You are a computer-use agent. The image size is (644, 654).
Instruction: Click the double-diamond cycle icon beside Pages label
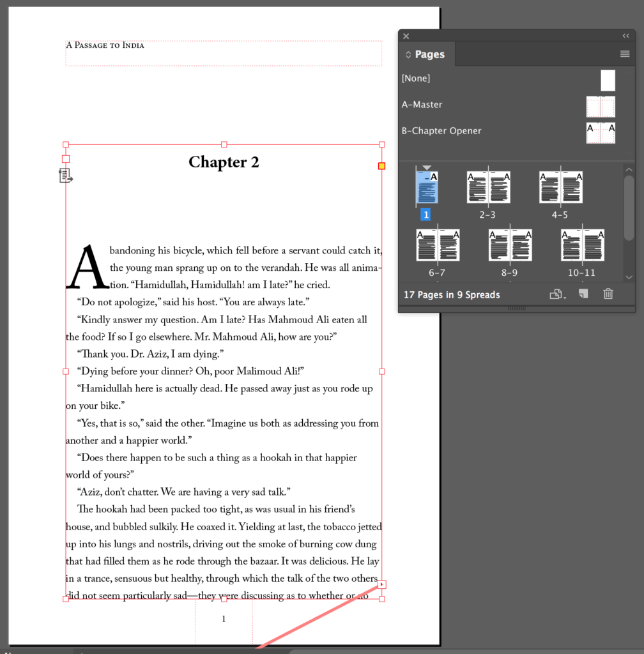point(408,54)
